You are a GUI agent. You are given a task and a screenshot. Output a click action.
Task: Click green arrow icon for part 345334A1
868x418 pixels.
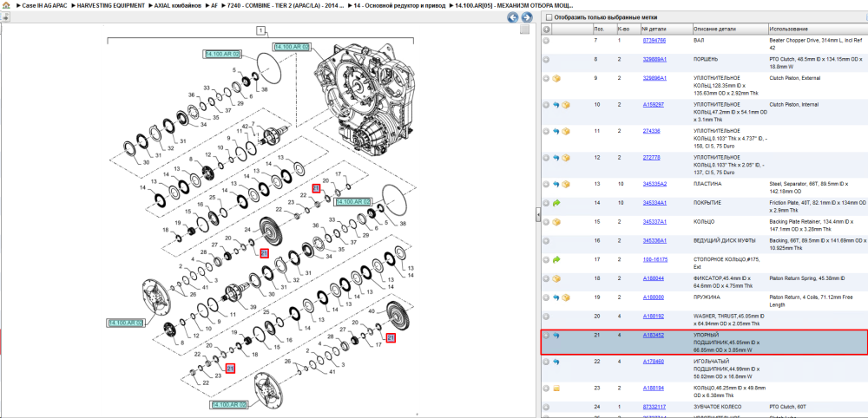pyautogui.click(x=556, y=203)
